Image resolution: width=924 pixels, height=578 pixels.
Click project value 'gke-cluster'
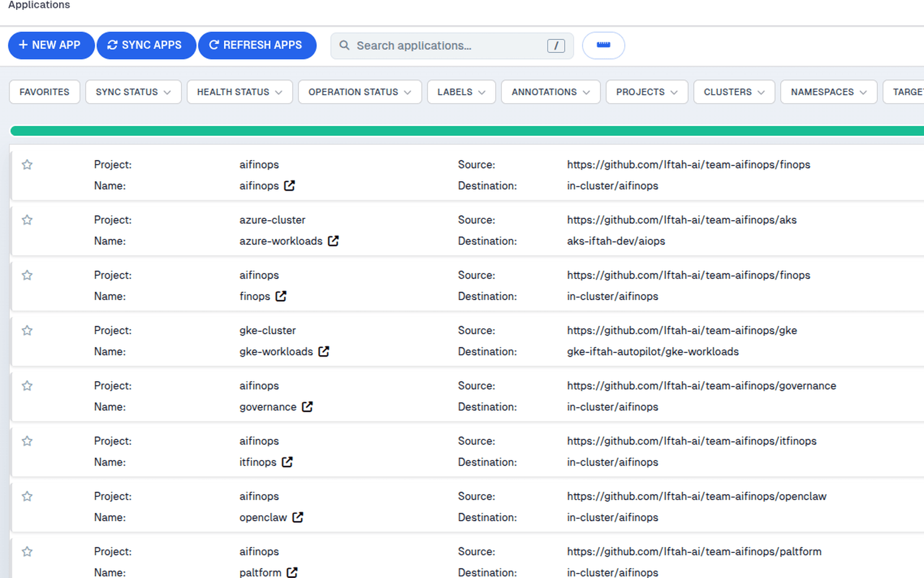point(268,331)
